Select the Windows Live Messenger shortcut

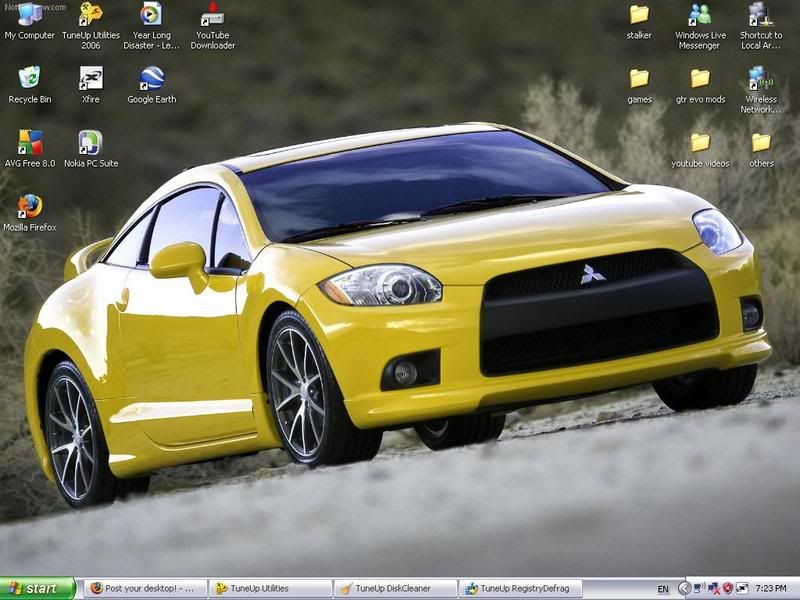coord(700,15)
